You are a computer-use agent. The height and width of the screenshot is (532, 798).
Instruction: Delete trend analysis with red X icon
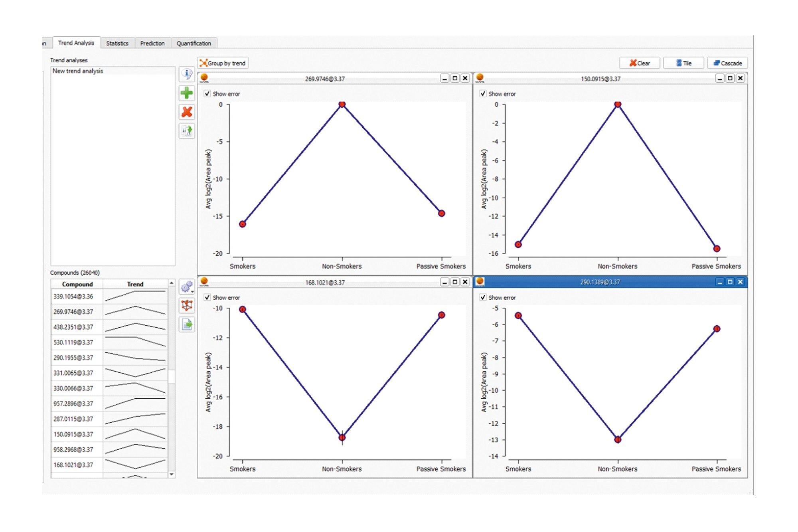tap(187, 112)
